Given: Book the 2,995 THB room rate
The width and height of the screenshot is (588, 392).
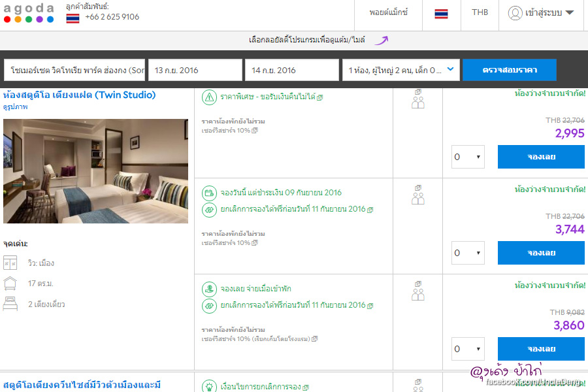Looking at the screenshot, I should click(x=541, y=157).
